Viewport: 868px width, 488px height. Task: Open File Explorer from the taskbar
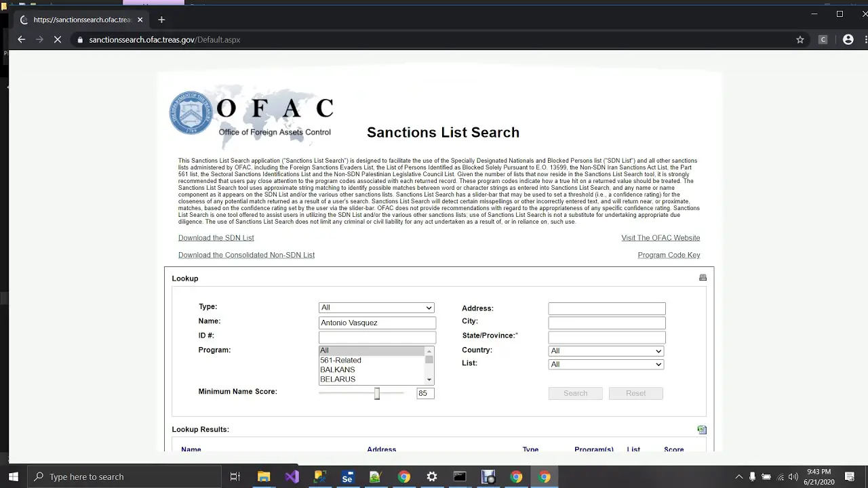[x=264, y=476]
